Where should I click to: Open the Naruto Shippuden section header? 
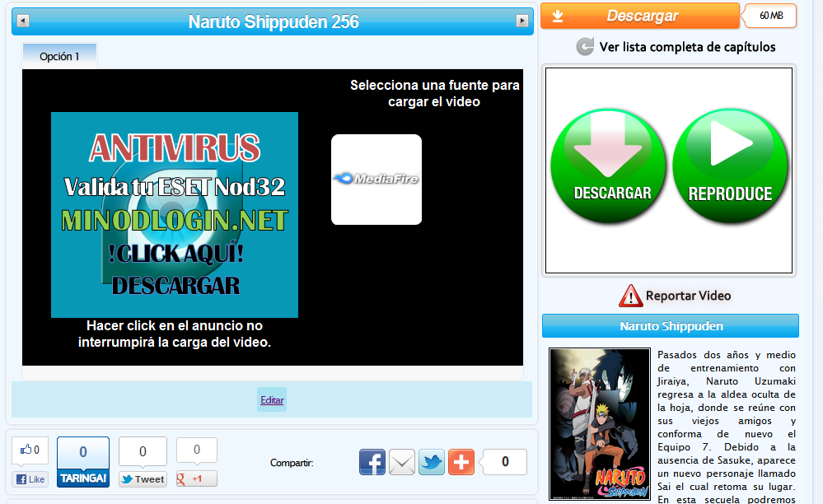[671, 325]
